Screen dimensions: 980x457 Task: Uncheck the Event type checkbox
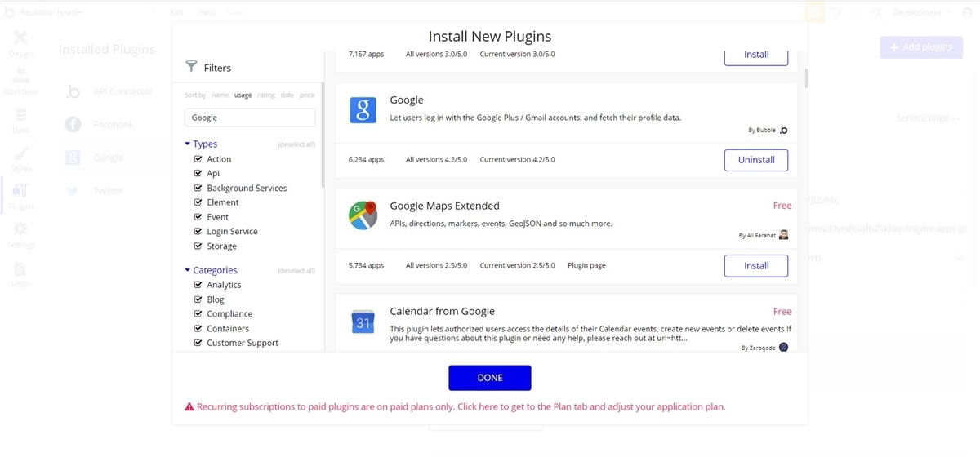tap(198, 217)
